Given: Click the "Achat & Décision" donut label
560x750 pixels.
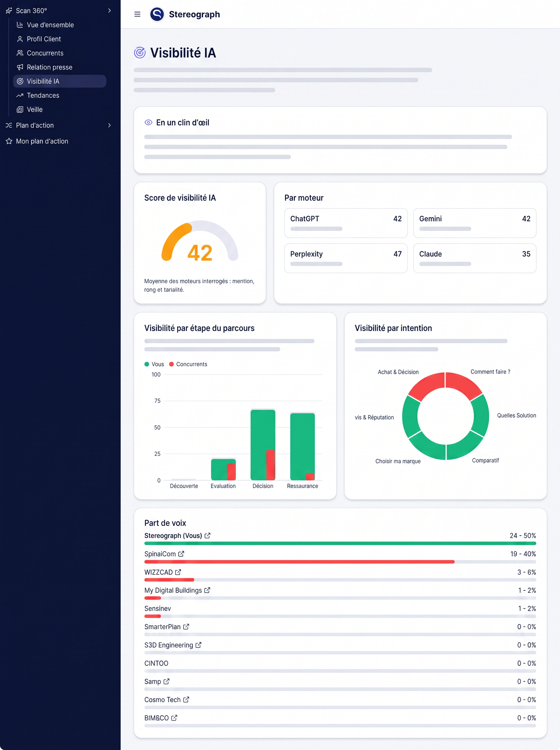Looking at the screenshot, I should coord(398,372).
